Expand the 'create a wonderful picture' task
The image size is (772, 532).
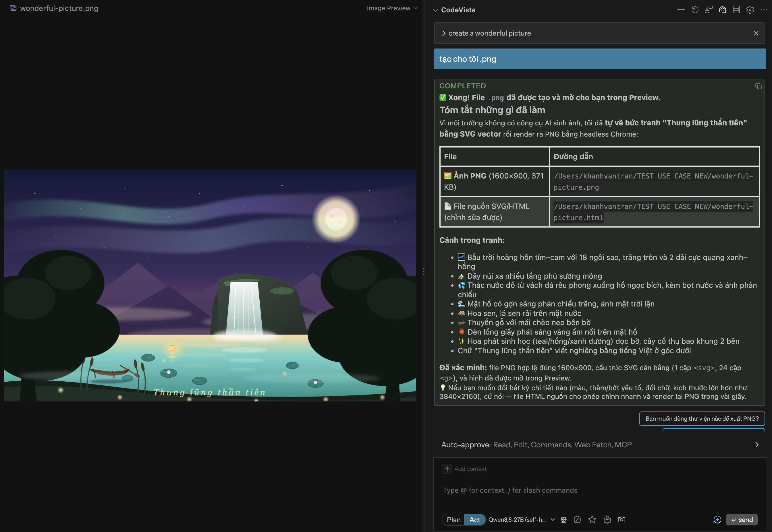444,33
